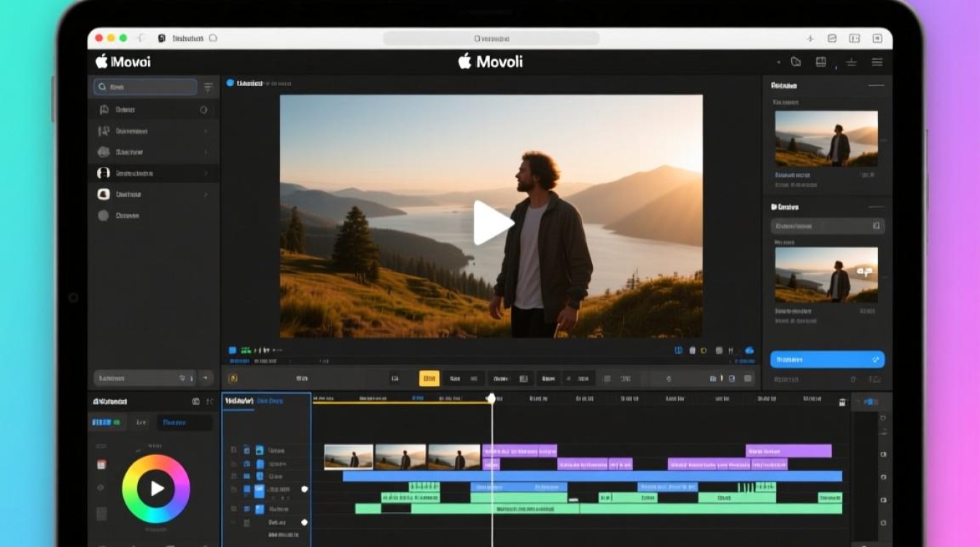Collapse the second right panel section using its dash

pos(876,207)
